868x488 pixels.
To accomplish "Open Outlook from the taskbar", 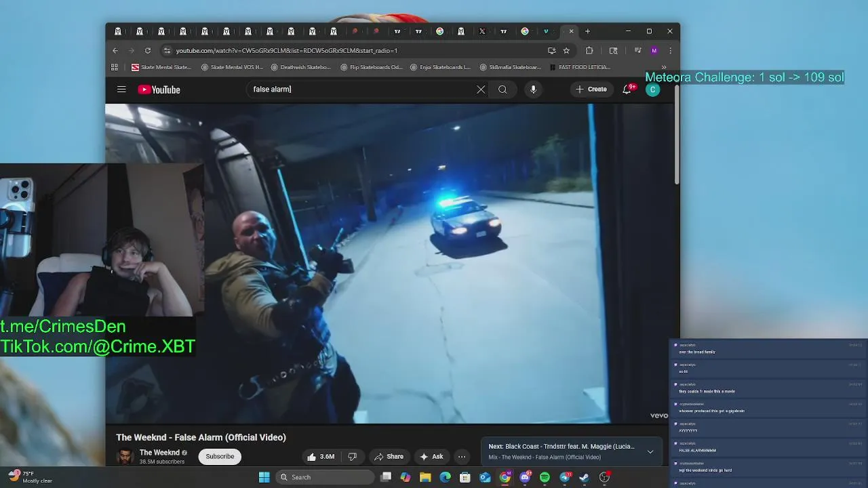I will click(x=485, y=477).
